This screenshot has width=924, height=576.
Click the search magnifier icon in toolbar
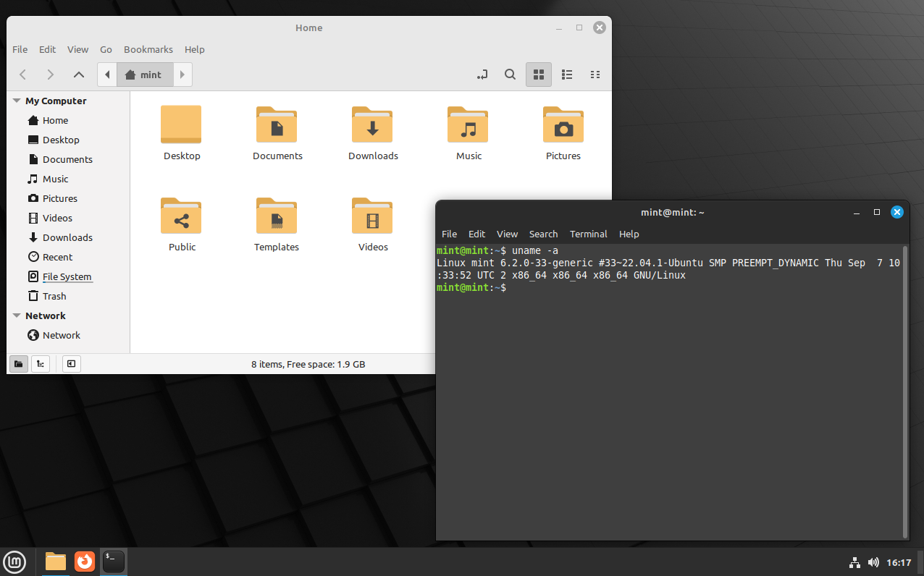(x=510, y=75)
